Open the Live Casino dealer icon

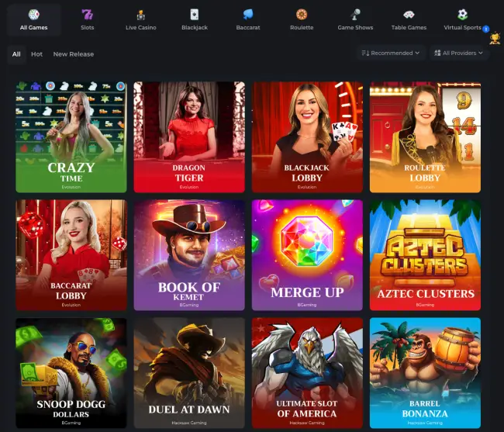[x=141, y=15]
